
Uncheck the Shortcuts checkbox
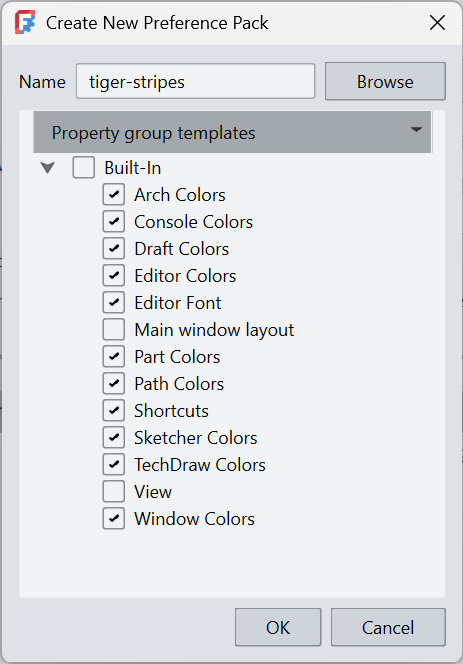[114, 411]
